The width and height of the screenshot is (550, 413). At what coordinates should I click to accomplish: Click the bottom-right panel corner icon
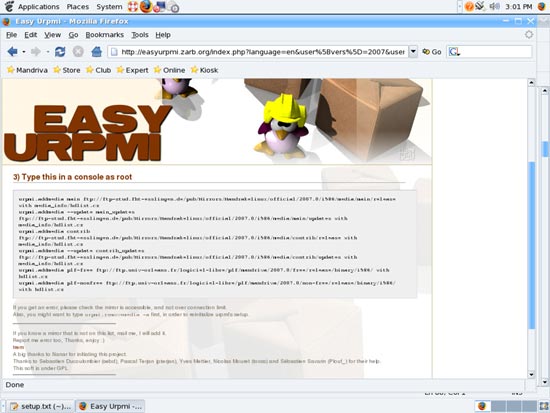[x=544, y=406]
